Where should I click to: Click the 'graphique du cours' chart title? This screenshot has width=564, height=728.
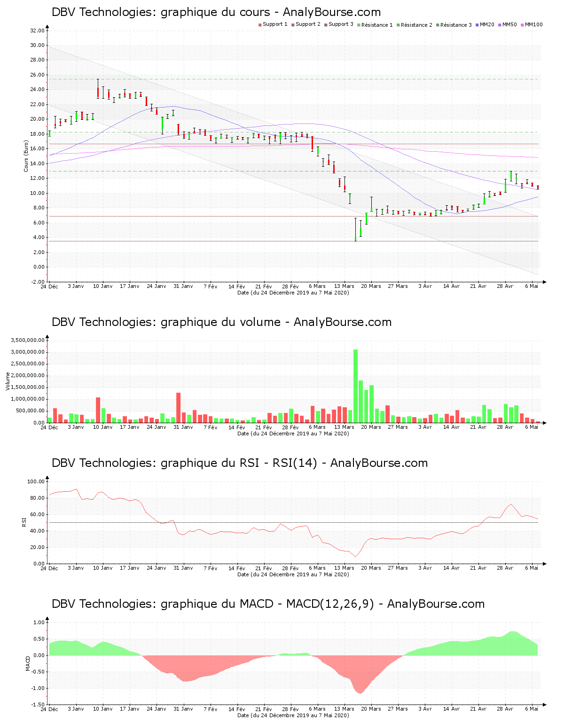click(x=216, y=12)
